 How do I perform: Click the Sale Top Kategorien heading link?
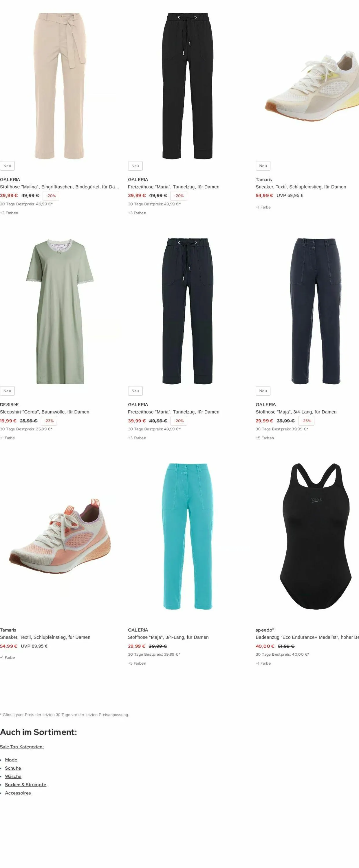[x=22, y=747]
